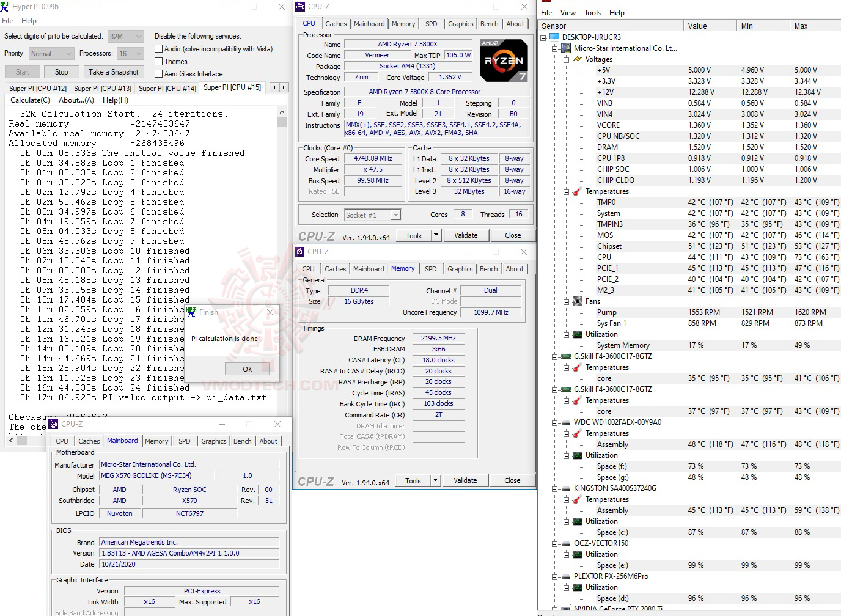Click the thermometer icon under KINGSTON SA400S37240G

(x=578, y=499)
